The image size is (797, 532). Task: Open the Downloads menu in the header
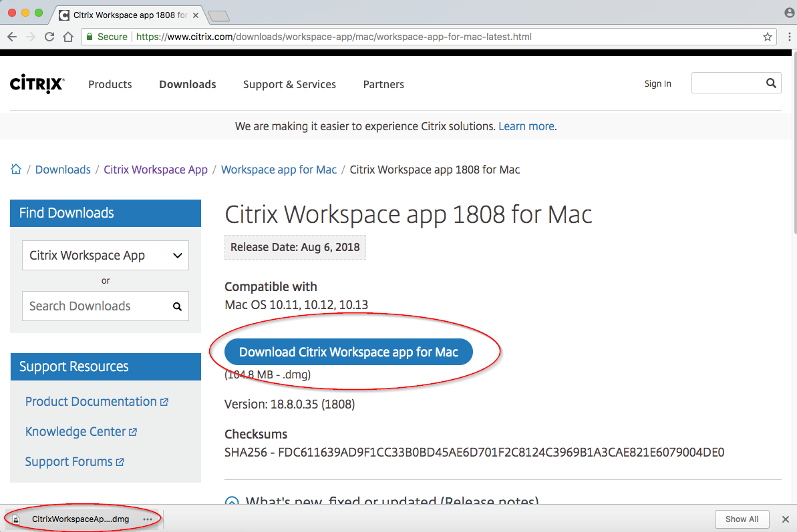(x=188, y=84)
